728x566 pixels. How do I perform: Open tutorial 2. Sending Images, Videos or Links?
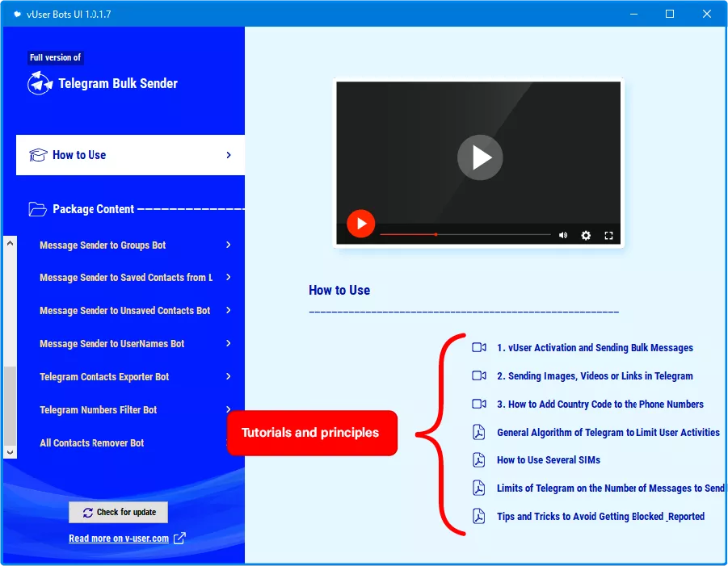tap(595, 375)
